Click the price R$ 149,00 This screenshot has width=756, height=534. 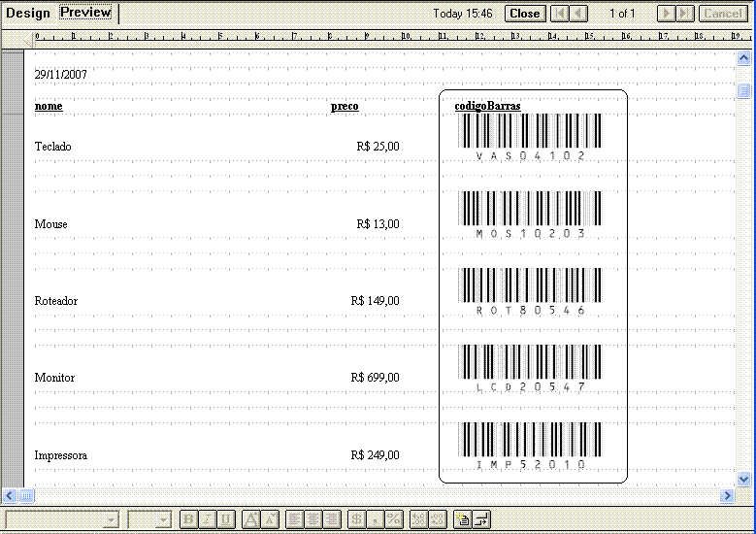(x=376, y=301)
